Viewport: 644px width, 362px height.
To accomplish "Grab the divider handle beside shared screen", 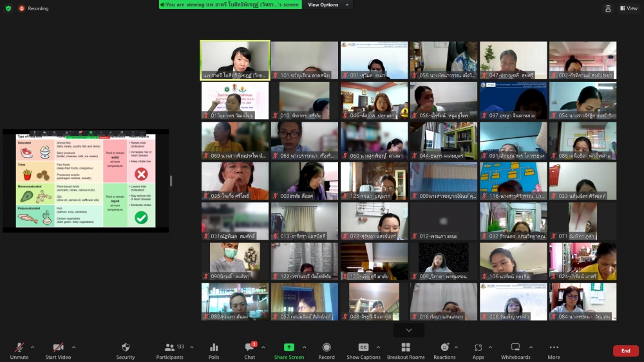I will point(171,181).
